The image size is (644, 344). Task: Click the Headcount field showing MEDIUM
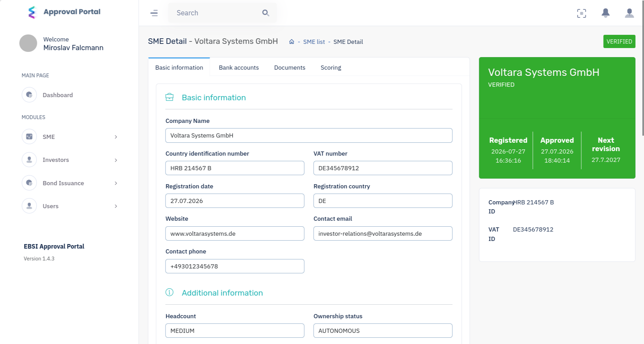tap(235, 330)
